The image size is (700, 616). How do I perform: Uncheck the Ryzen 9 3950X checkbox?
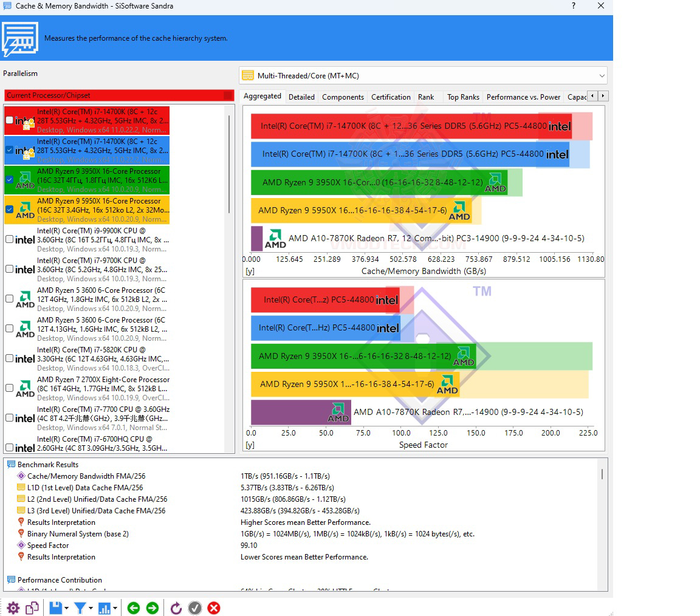(9, 180)
